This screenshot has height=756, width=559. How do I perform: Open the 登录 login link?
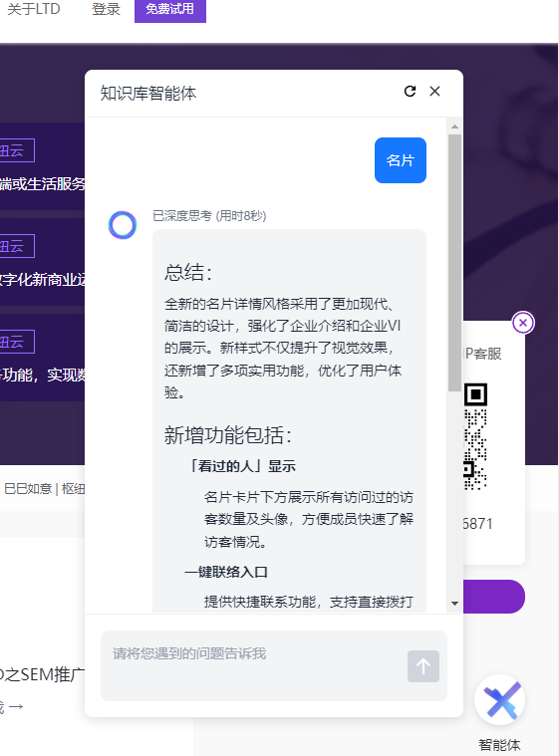click(x=106, y=9)
